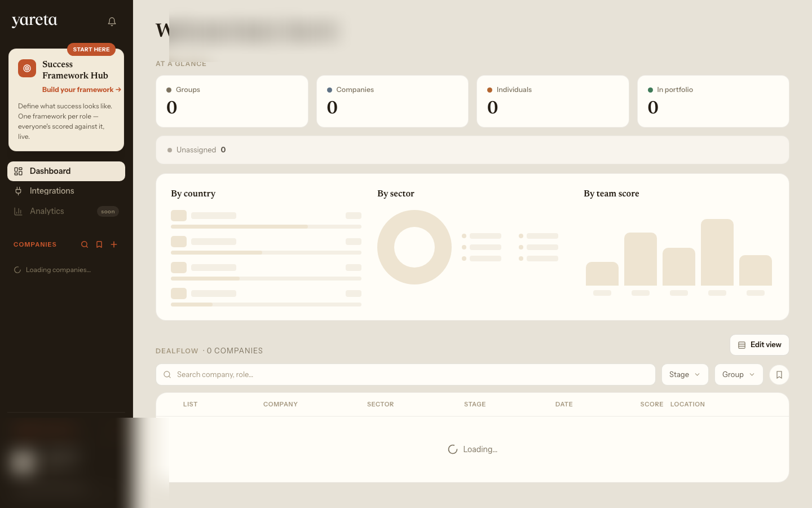Click the Edit view button
Screen dimensions: 812x508
coord(760,345)
